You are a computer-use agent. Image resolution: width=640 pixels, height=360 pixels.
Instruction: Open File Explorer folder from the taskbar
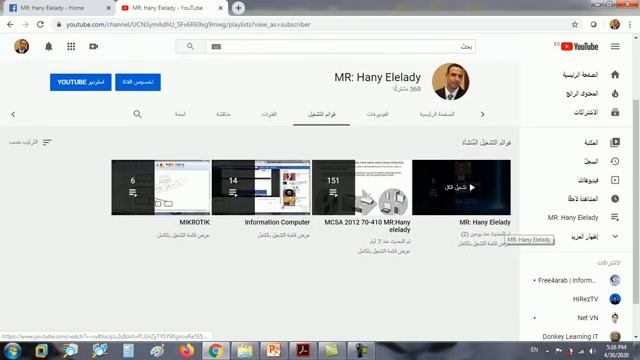(x=244, y=351)
